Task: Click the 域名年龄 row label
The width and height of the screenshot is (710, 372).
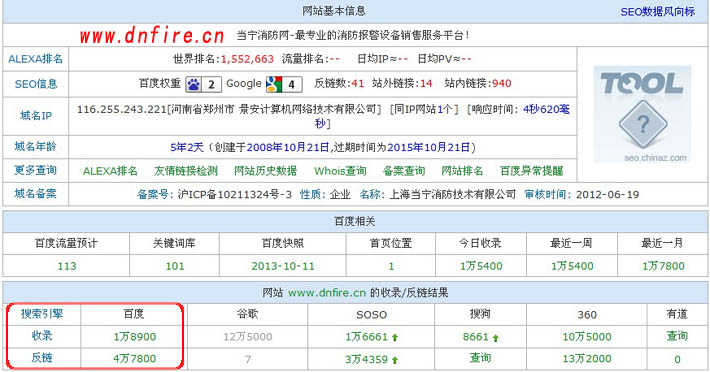Action: pos(36,147)
